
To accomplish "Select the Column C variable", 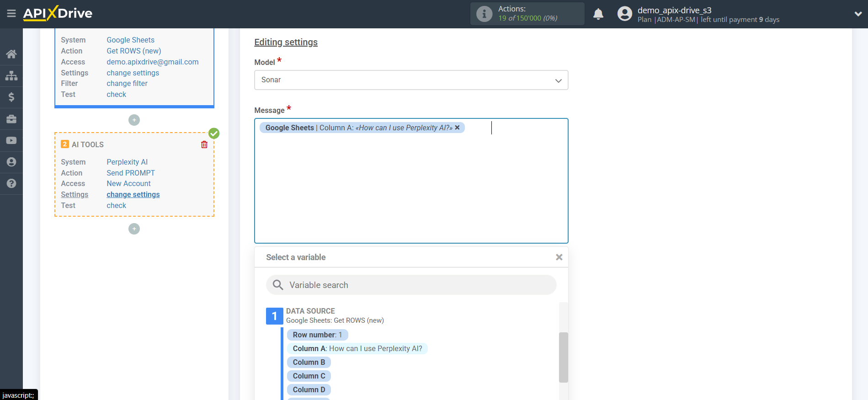I will pyautogui.click(x=309, y=376).
